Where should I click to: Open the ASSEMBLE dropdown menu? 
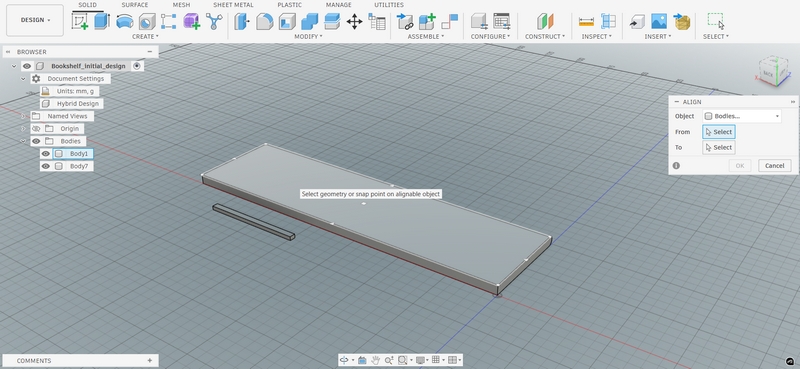(426, 36)
